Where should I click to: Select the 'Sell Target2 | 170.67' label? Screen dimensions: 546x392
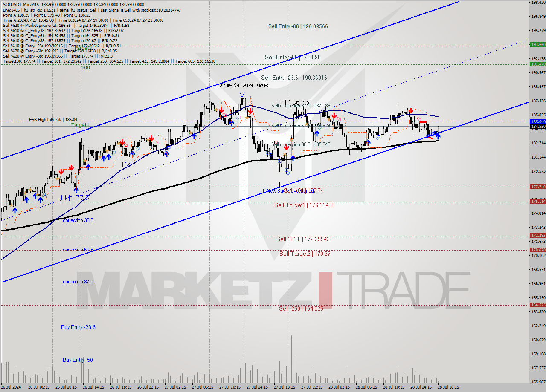305,254
